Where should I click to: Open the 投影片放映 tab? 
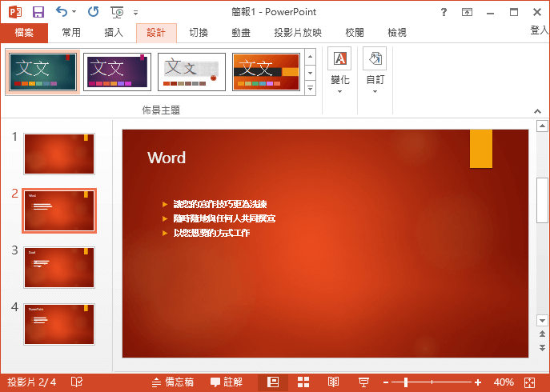(x=298, y=33)
